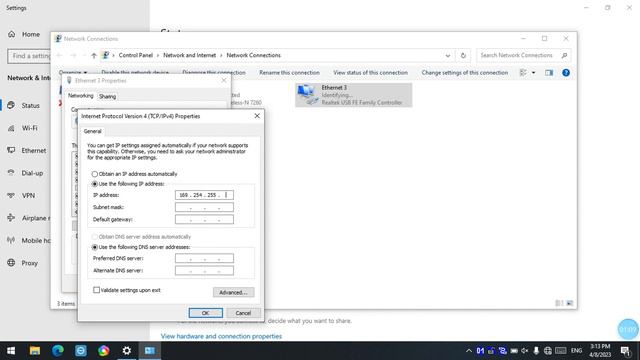Open the Windows Start menu

pos(11,351)
